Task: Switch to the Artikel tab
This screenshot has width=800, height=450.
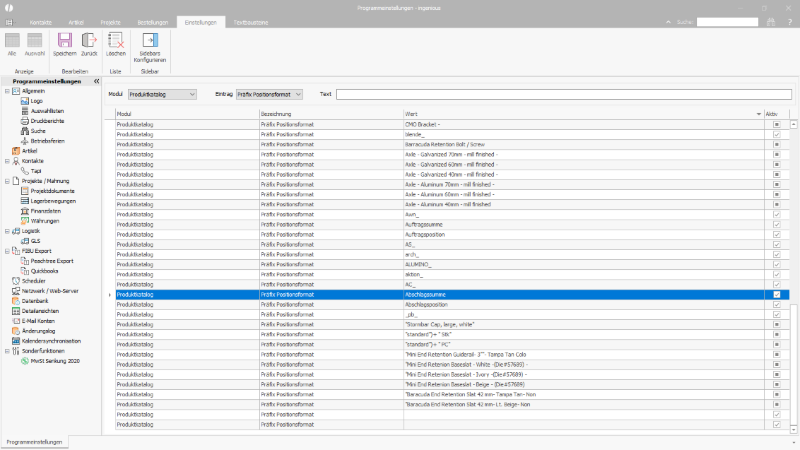Action: (76, 22)
